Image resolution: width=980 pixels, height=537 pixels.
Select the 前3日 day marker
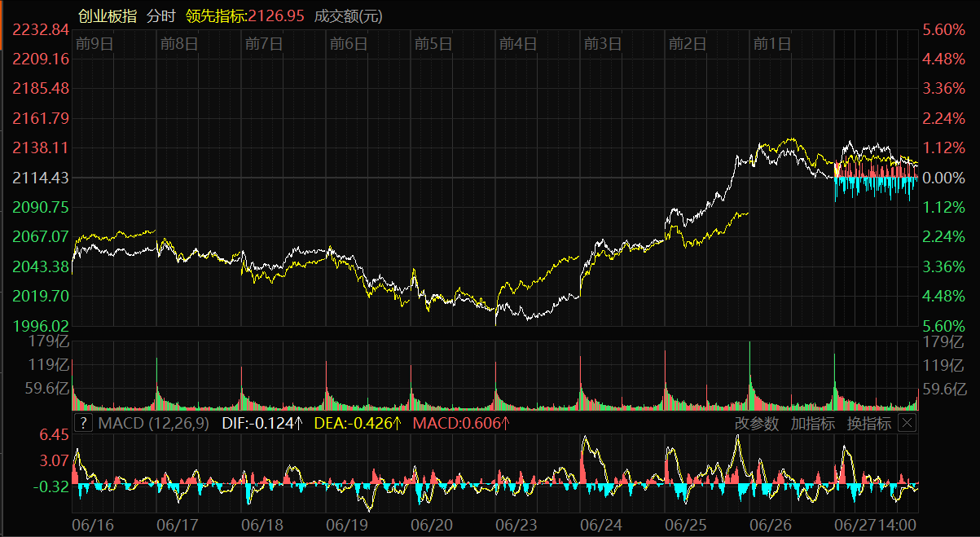(x=602, y=44)
